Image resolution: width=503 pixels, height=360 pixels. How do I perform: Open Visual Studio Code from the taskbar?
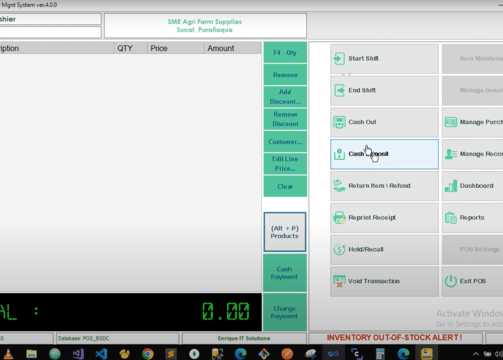101,353
